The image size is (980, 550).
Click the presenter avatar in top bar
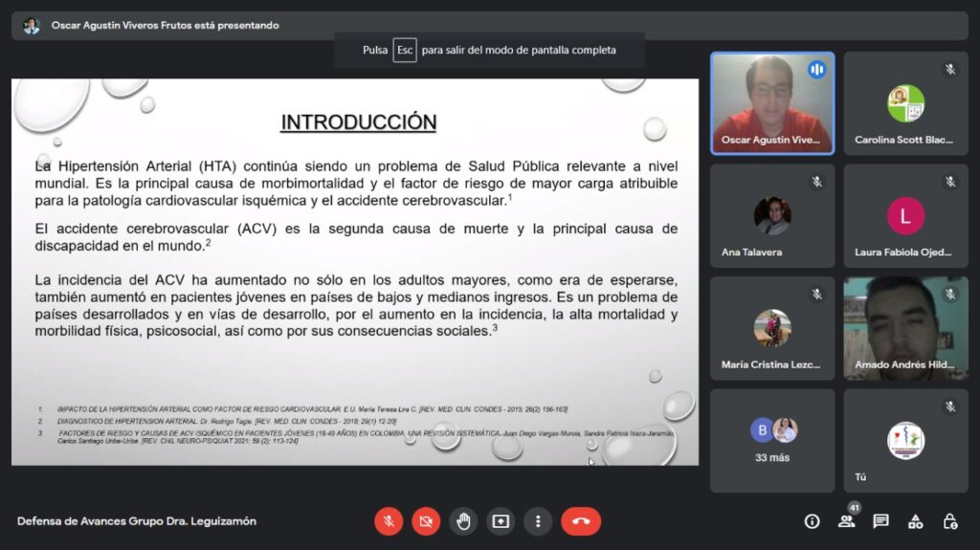coord(32,26)
